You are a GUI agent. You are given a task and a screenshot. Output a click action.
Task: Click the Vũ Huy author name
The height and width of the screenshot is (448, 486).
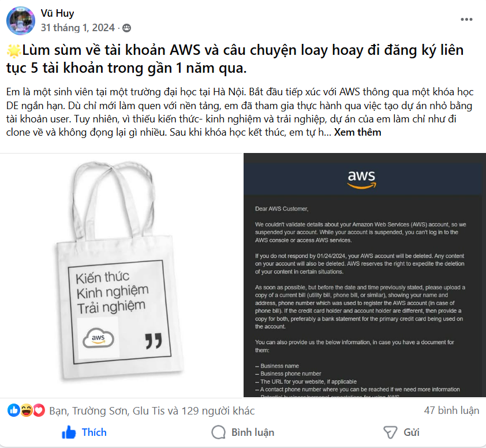coord(57,13)
